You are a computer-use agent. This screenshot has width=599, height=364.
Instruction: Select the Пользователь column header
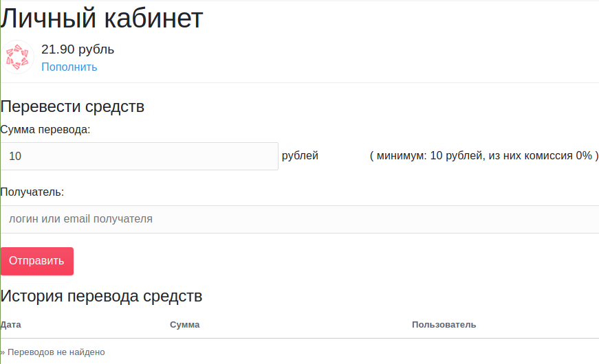point(444,324)
